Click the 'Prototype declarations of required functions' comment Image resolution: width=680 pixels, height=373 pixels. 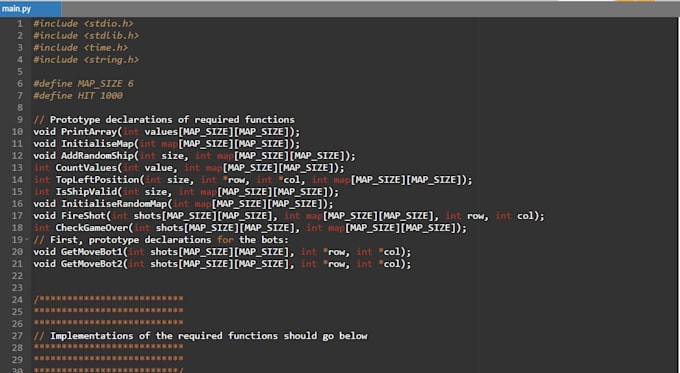pos(164,120)
